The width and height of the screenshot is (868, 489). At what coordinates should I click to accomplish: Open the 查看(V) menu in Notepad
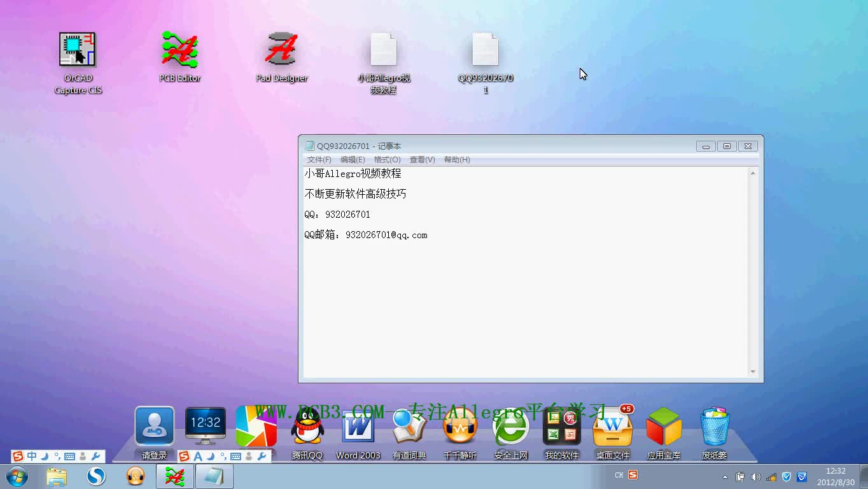click(422, 160)
